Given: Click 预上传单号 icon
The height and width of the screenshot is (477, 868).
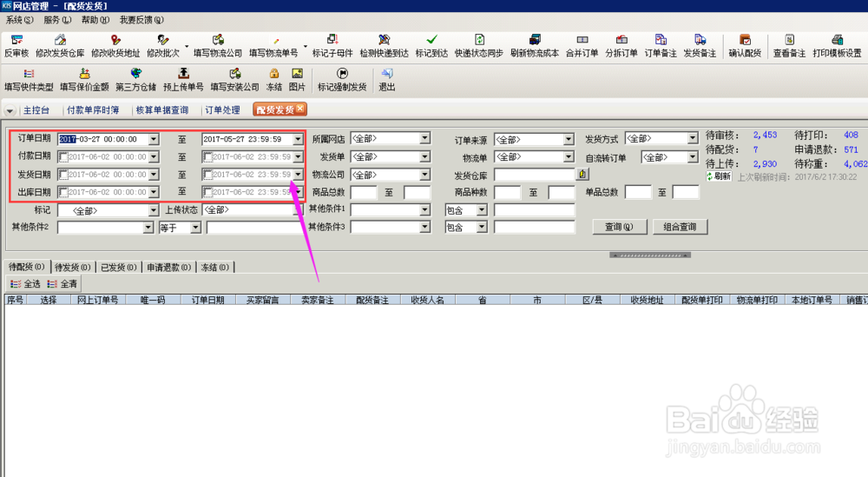Looking at the screenshot, I should [183, 80].
